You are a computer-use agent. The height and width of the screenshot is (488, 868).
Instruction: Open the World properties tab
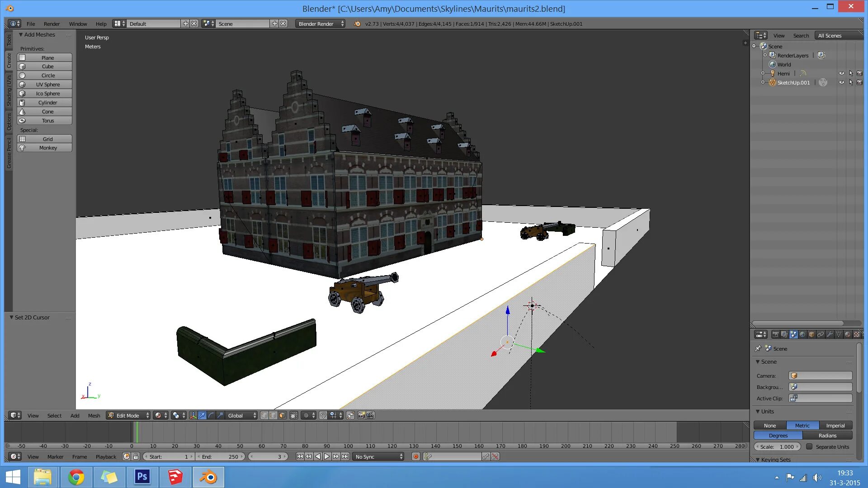pyautogui.click(x=802, y=334)
